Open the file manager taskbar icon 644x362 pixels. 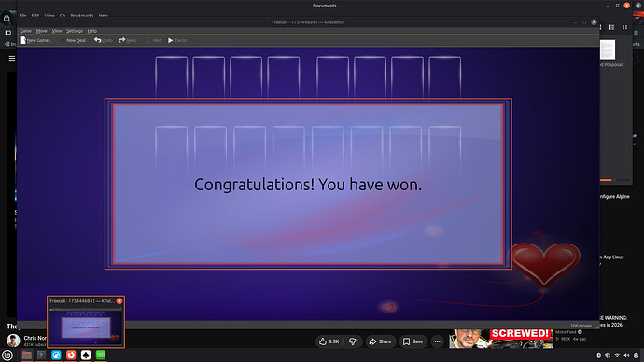coord(27,355)
